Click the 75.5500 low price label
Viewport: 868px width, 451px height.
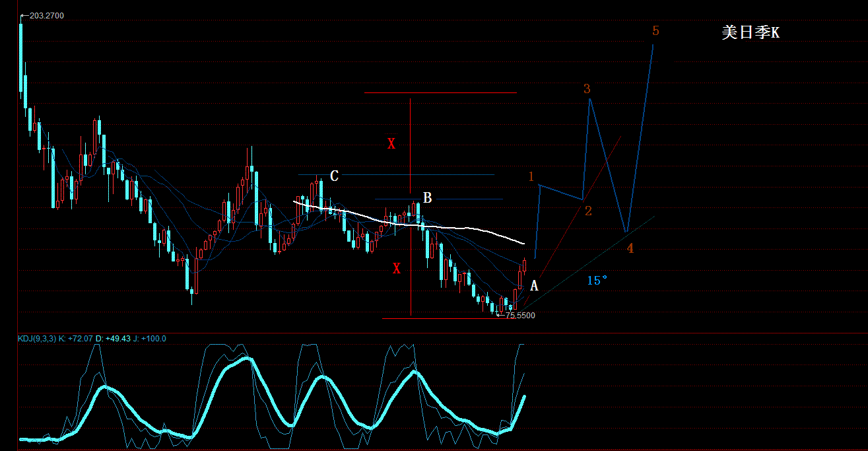click(x=520, y=316)
